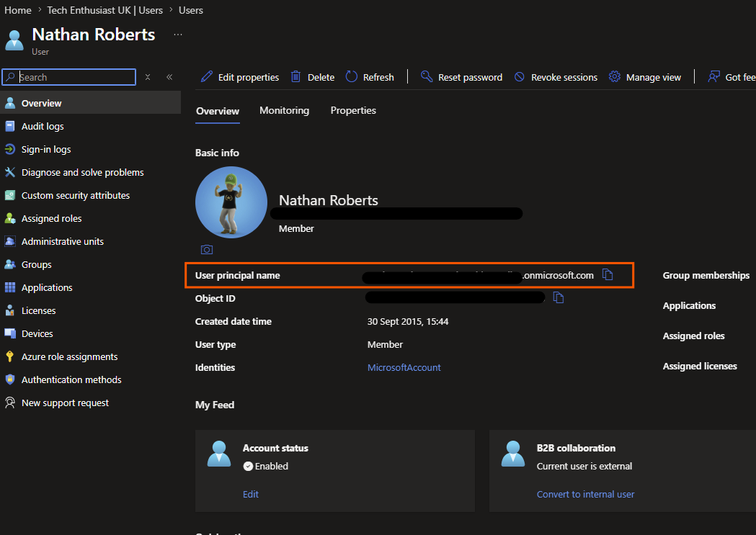Go to Home in the breadcrumb

click(18, 10)
